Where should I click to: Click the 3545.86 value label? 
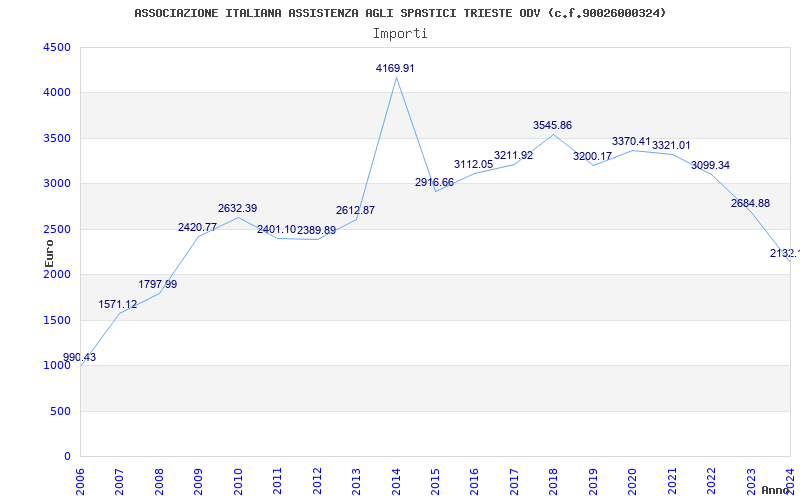pyautogui.click(x=553, y=126)
